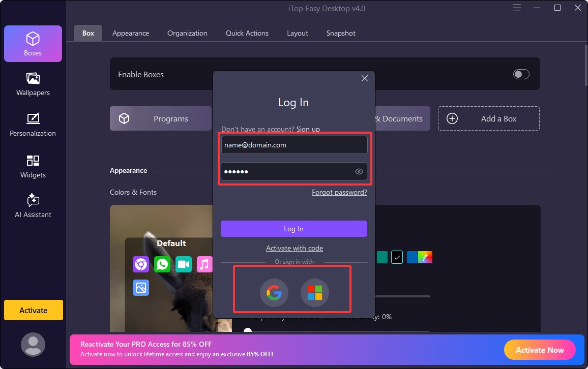Click the user profile avatar
The height and width of the screenshot is (369, 588).
tap(33, 344)
